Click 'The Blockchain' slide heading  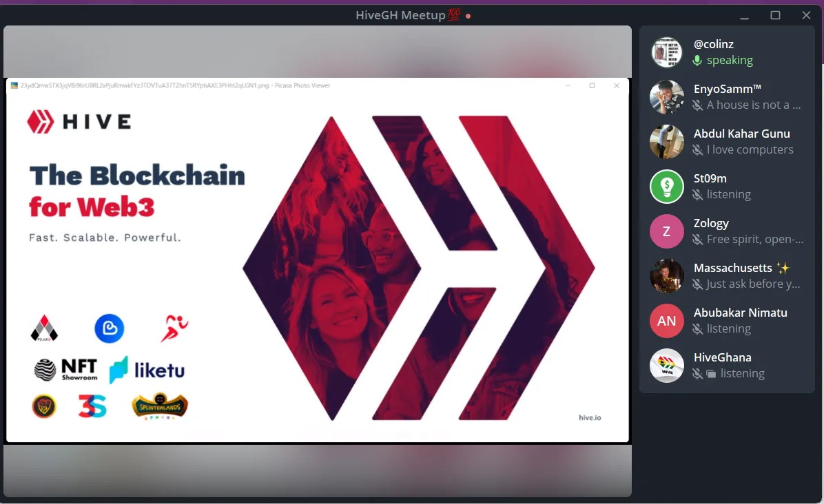coord(137,175)
